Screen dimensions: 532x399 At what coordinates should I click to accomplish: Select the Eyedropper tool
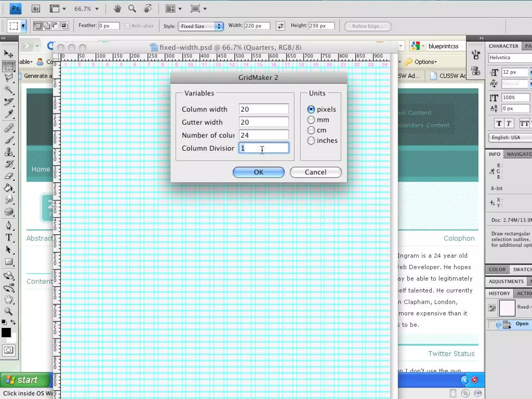click(9, 114)
